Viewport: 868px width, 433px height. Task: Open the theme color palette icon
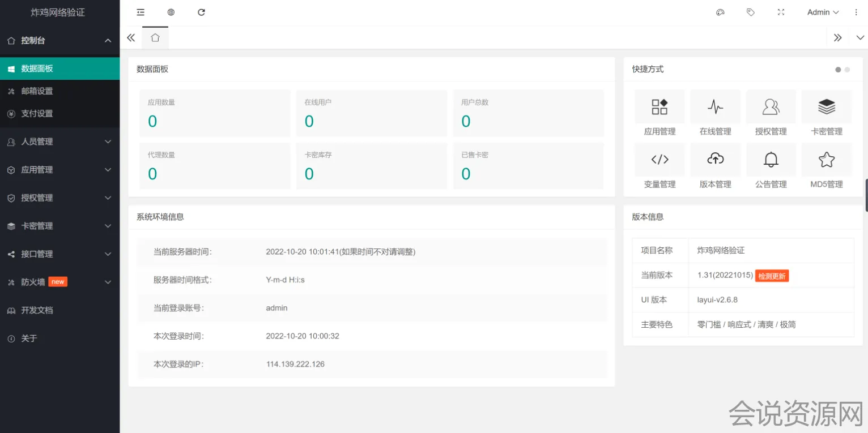[720, 12]
